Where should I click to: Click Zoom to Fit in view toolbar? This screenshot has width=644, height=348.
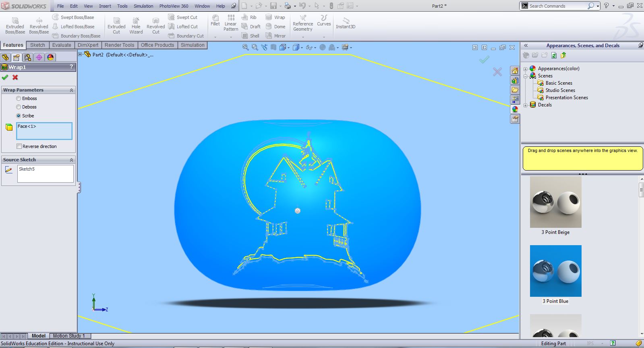pos(245,47)
